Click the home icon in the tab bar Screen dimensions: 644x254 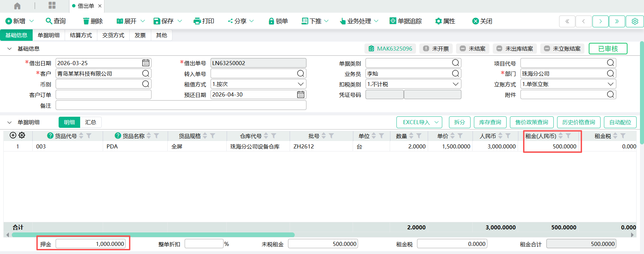coord(17,6)
